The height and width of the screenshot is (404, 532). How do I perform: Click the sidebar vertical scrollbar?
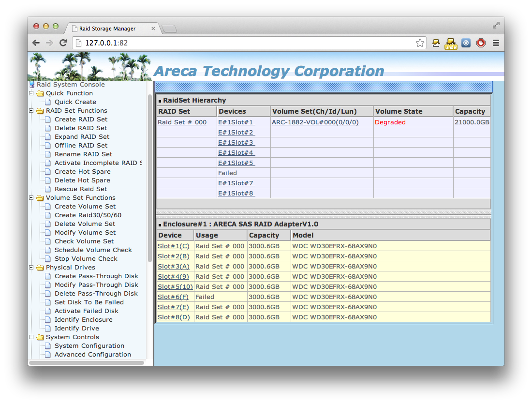(x=149, y=178)
